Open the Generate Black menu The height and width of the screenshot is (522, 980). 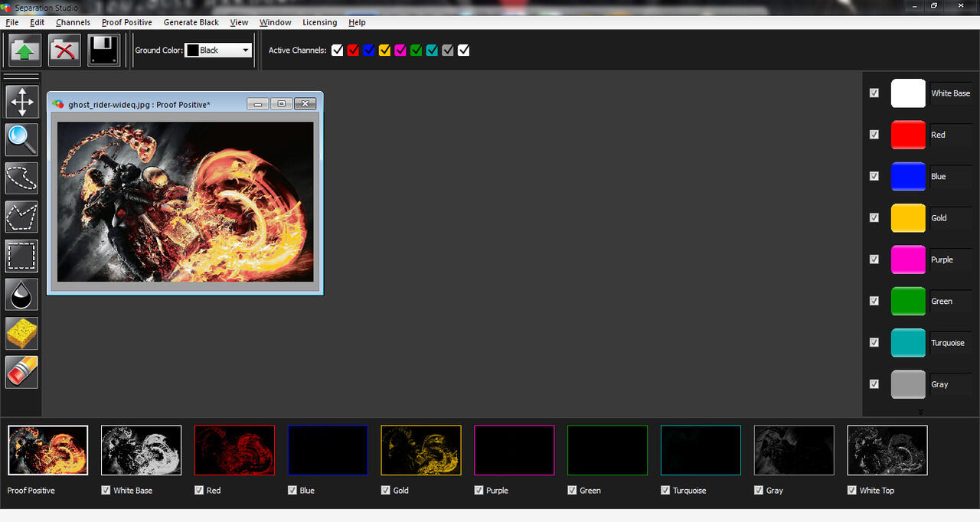tap(191, 22)
